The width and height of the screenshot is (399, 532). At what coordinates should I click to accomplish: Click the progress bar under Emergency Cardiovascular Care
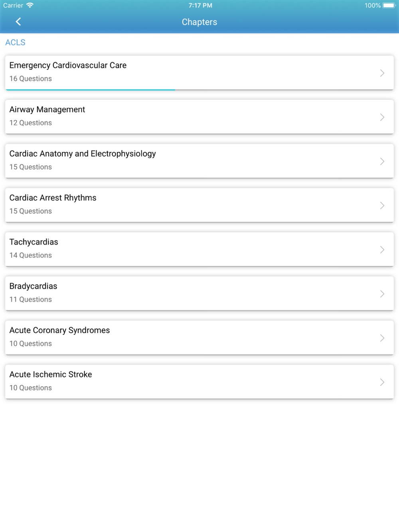(91, 90)
